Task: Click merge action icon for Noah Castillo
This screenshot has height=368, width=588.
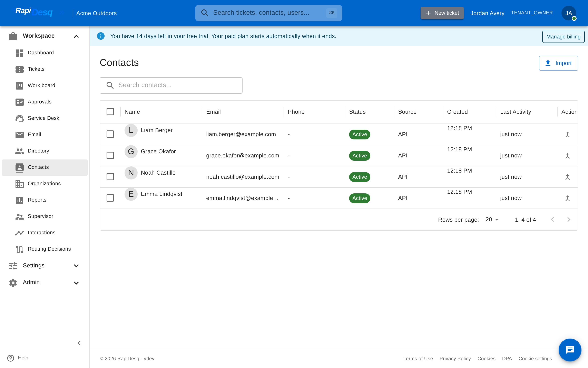Action: coord(567,177)
